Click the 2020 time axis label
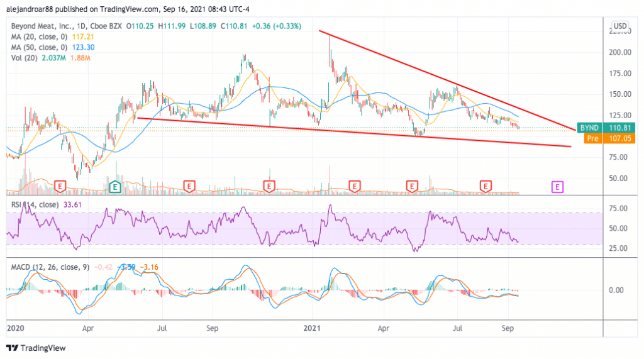 pyautogui.click(x=16, y=328)
